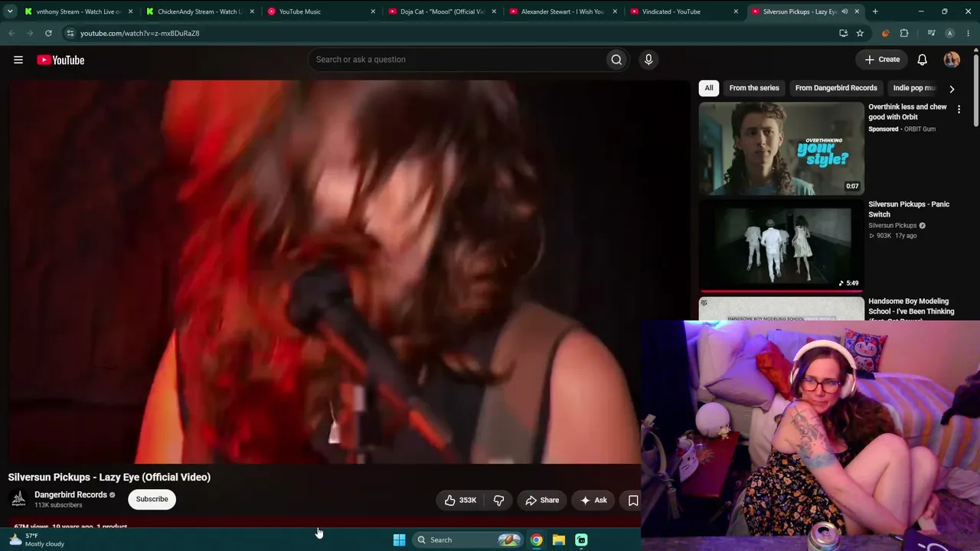Image resolution: width=980 pixels, height=551 pixels.
Task: Switch to the vnthony Stream tab
Action: (x=79, y=11)
